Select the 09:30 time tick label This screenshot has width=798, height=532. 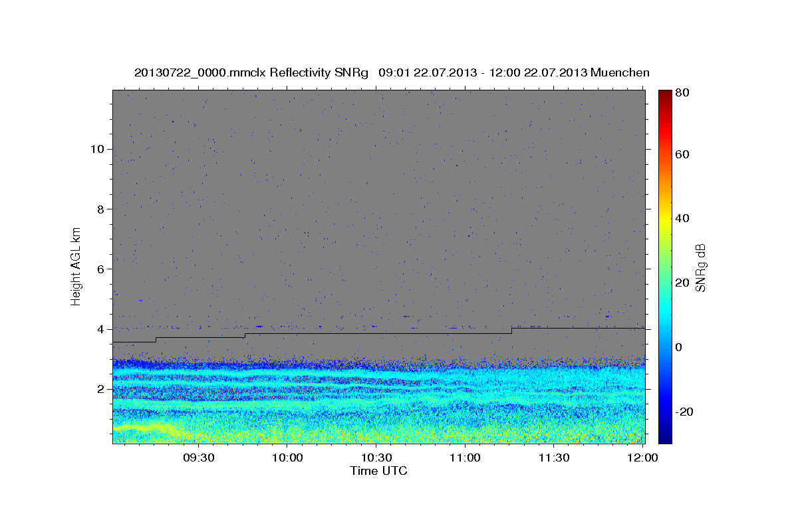(x=199, y=458)
